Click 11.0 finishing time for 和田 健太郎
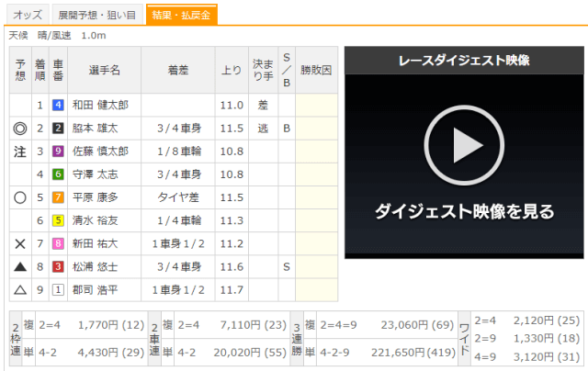588x371 pixels. tap(232, 106)
